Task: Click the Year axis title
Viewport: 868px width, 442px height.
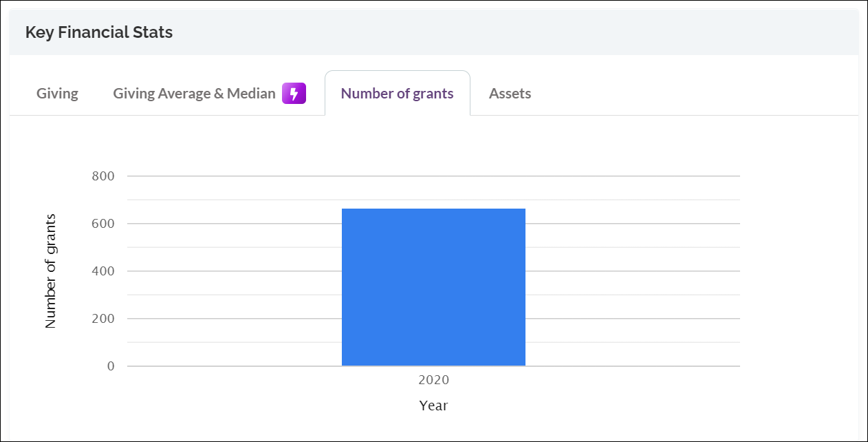Action: 433,406
